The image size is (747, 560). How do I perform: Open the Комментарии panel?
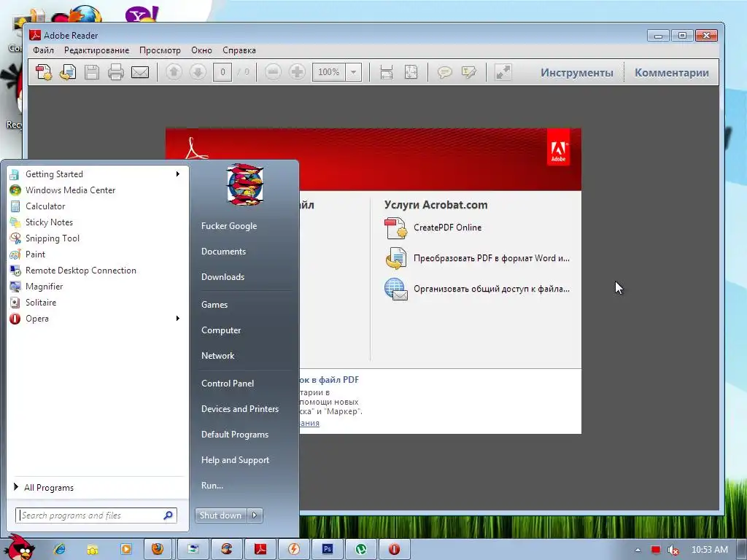pyautogui.click(x=672, y=72)
